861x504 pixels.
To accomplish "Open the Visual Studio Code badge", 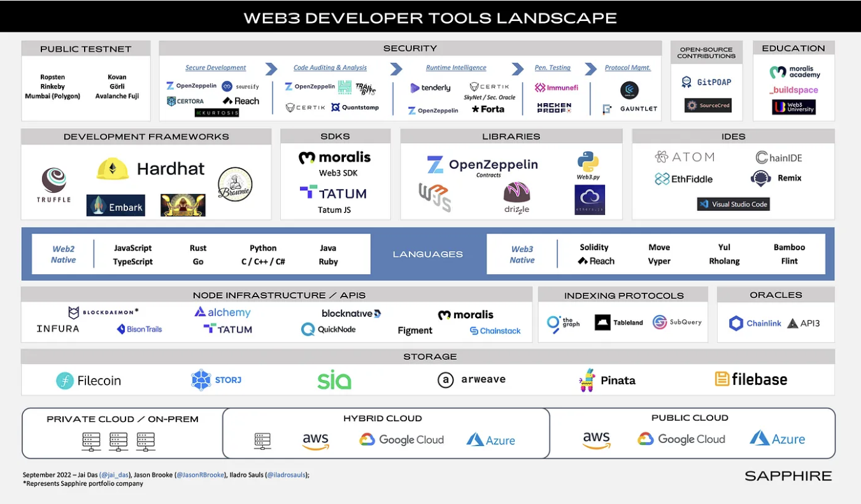I will click(x=733, y=204).
